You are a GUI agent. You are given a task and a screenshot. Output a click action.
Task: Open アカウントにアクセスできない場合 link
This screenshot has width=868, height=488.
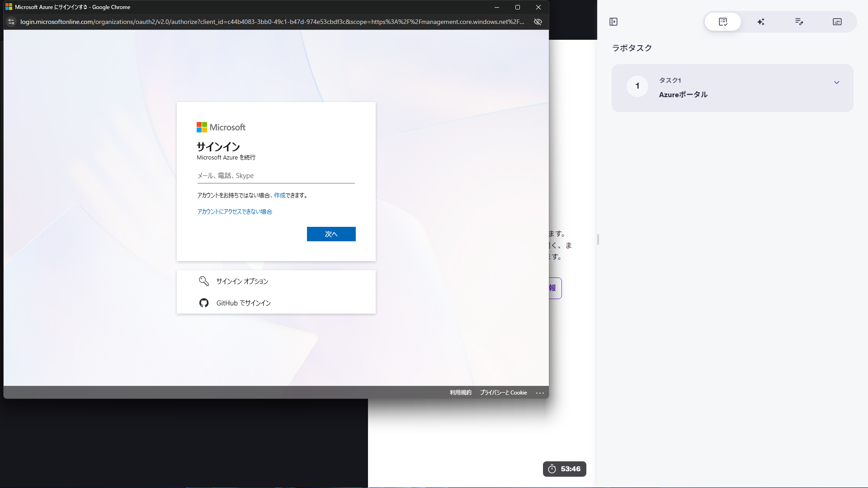(235, 211)
